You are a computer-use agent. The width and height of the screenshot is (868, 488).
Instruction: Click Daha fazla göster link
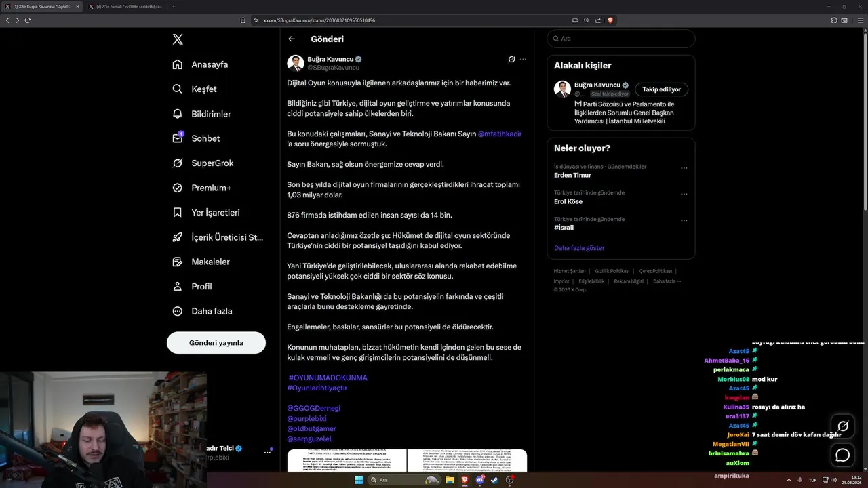pos(579,248)
